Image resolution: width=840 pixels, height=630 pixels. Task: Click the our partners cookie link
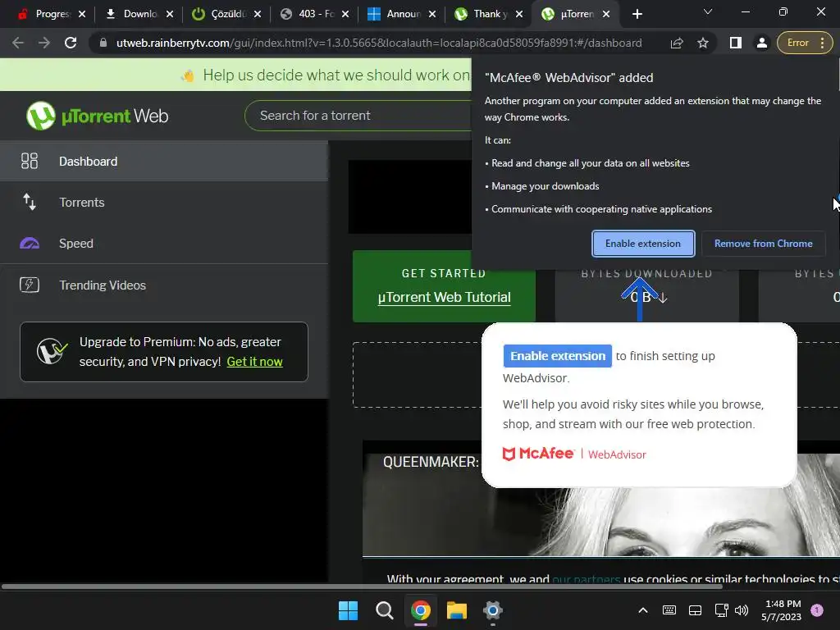(586, 579)
